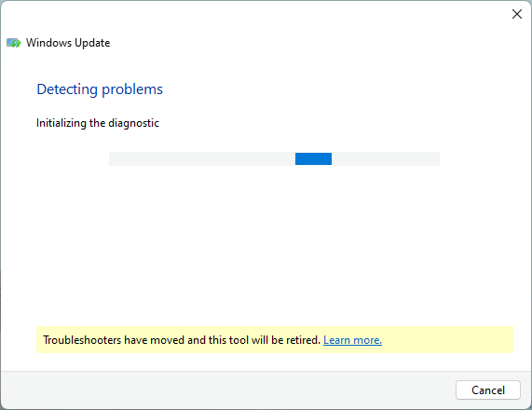Click the word diagnostic in status line
The height and width of the screenshot is (410, 532).
click(x=133, y=123)
